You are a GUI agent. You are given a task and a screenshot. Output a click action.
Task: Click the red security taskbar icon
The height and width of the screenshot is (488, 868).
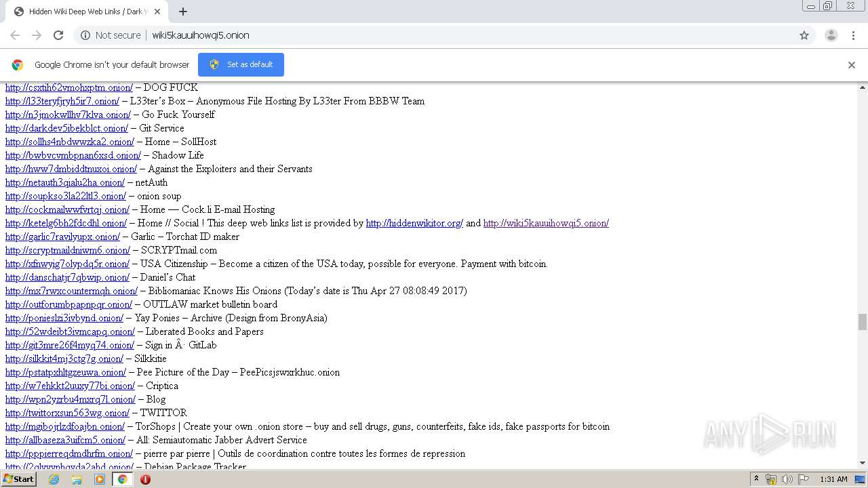pos(145,479)
